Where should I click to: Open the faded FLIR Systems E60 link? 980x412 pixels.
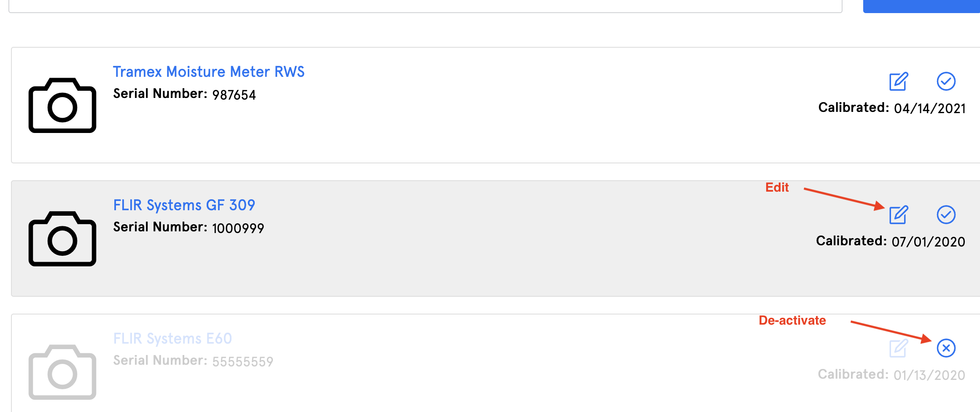click(x=172, y=339)
